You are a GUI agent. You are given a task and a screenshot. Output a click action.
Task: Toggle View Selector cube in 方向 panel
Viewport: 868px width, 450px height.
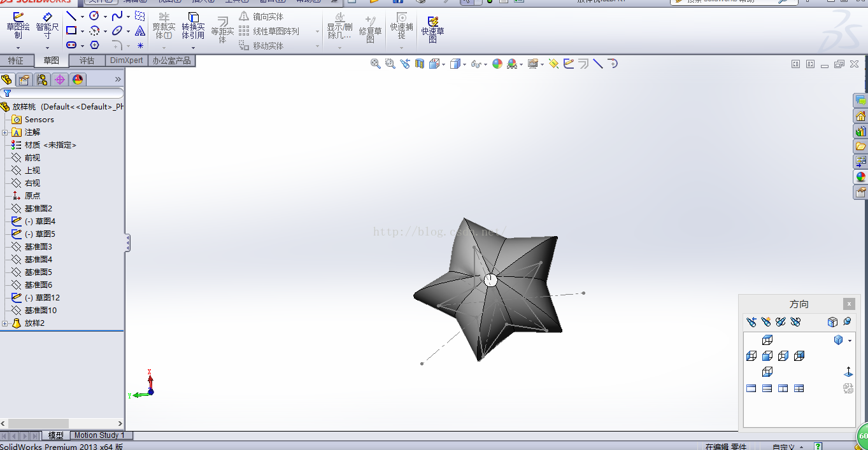[832, 322]
